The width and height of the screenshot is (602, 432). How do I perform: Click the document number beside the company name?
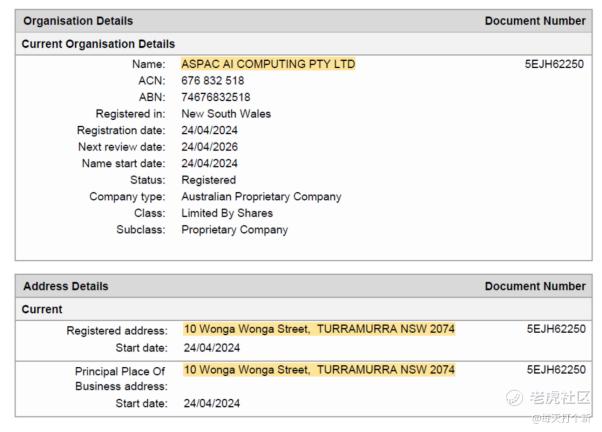click(554, 64)
